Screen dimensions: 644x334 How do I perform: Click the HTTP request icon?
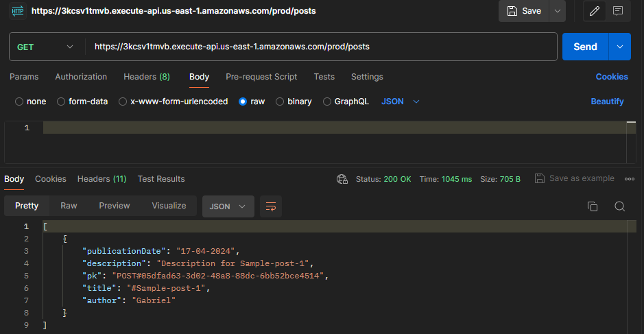pyautogui.click(x=18, y=11)
